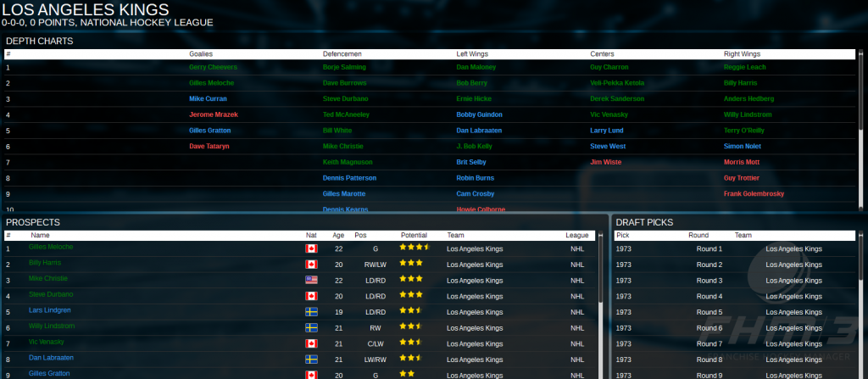Open center Veli-Pekka Ketola
The height and width of the screenshot is (379, 868).
click(x=617, y=83)
